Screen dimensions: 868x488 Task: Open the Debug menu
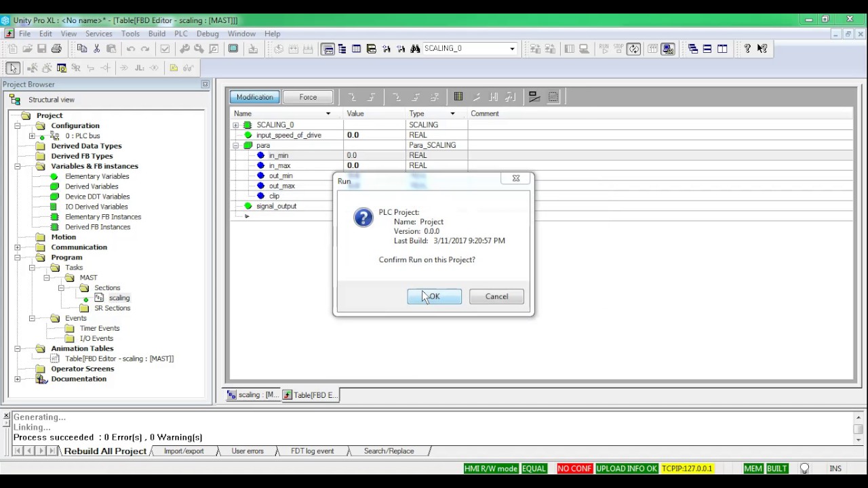pyautogui.click(x=208, y=33)
